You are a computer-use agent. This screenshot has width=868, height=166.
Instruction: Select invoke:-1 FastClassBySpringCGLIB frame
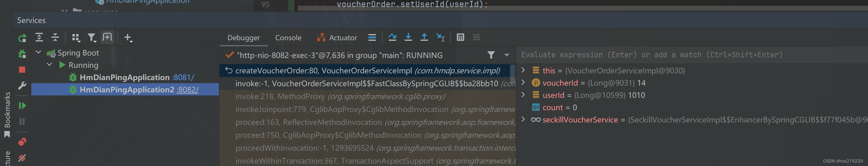(367, 83)
